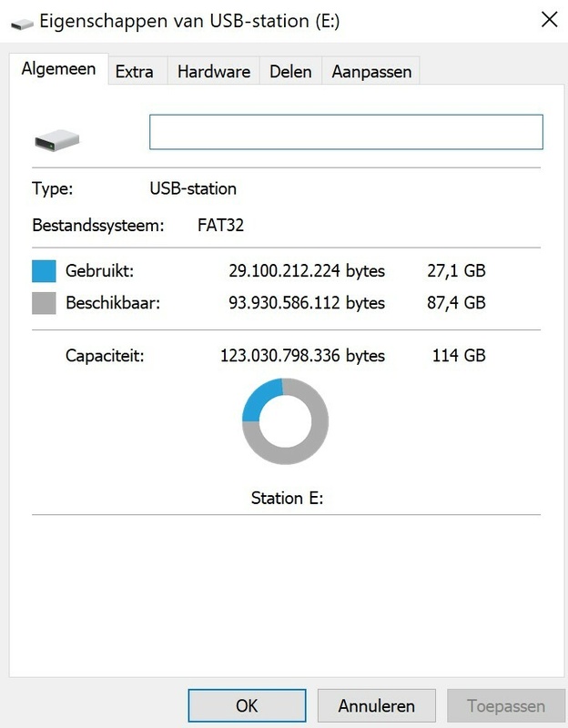Click the Toepassen button
The image size is (568, 728).
click(506, 705)
